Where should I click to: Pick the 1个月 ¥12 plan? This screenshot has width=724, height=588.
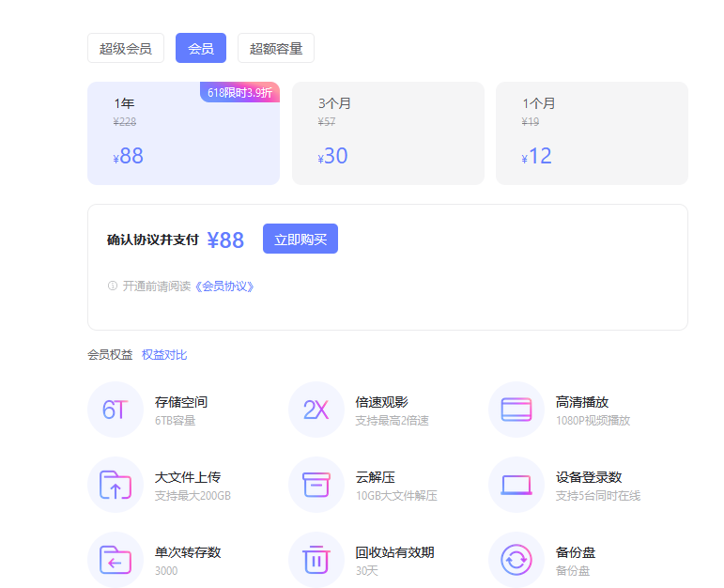pyautogui.click(x=592, y=133)
